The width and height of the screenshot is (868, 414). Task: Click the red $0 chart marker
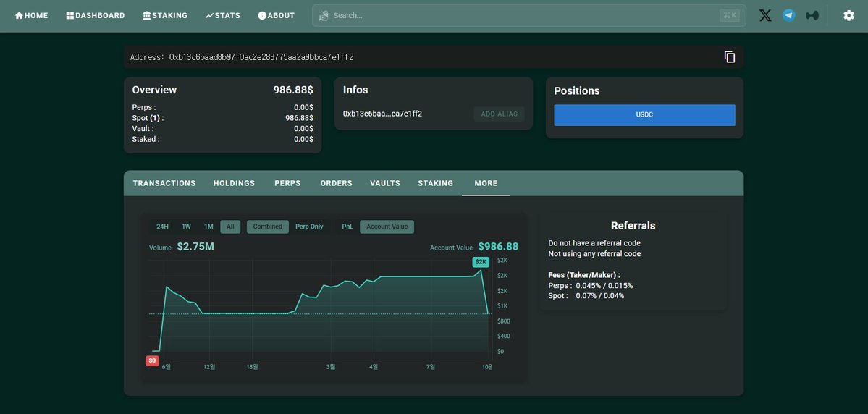click(152, 360)
